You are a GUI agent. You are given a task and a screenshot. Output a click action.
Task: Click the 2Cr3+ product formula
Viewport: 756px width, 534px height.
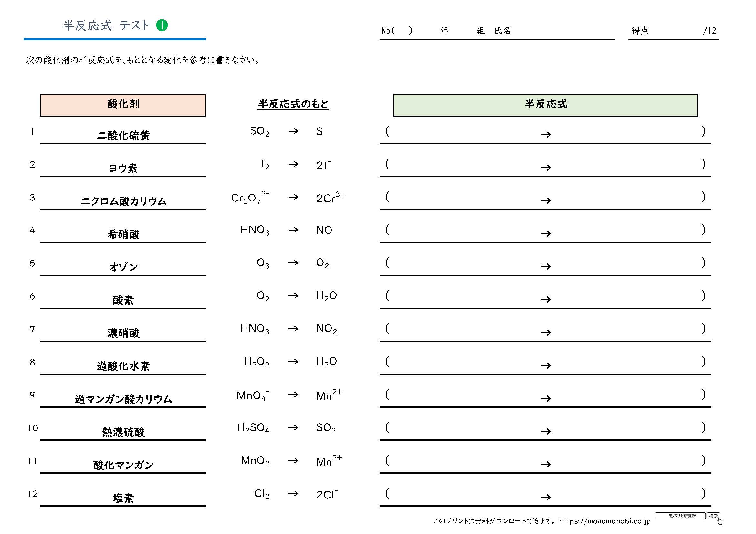pyautogui.click(x=331, y=197)
